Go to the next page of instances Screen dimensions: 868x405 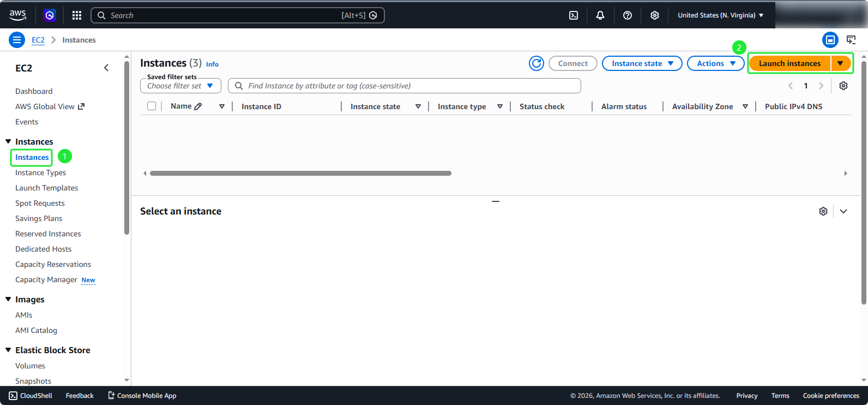pyautogui.click(x=821, y=86)
